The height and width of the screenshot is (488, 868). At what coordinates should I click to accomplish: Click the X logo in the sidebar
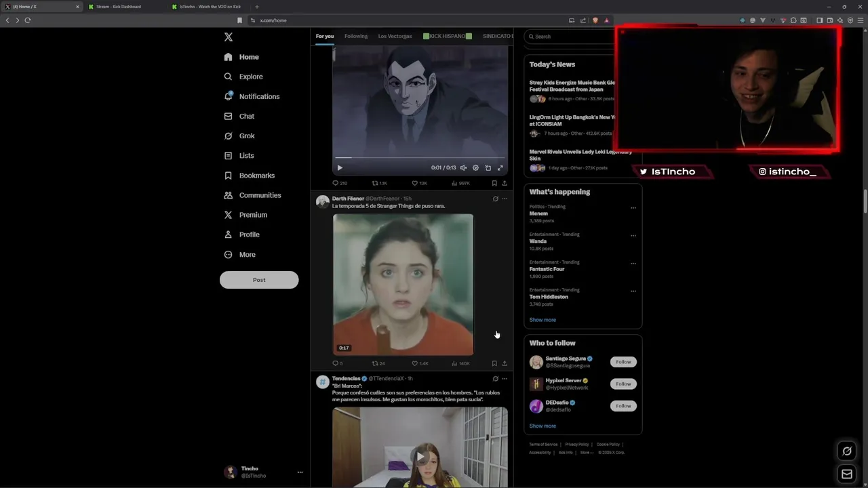[x=229, y=37]
